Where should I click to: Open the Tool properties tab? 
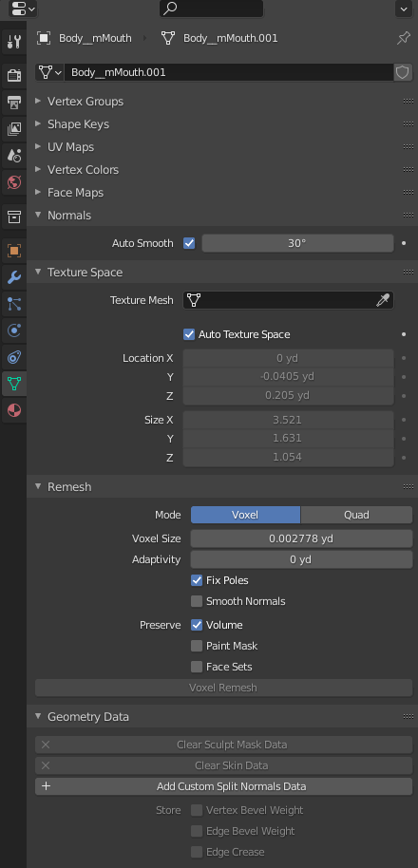(x=14, y=41)
